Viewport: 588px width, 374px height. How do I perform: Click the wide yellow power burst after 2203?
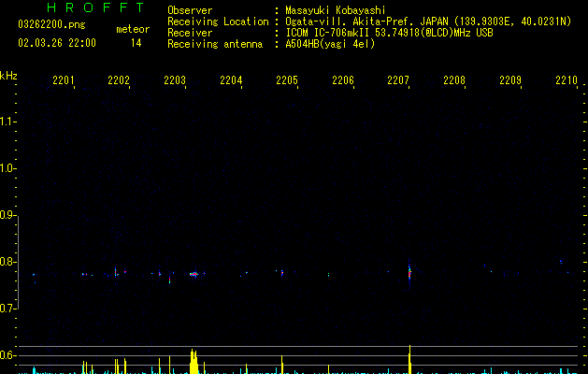click(x=194, y=361)
